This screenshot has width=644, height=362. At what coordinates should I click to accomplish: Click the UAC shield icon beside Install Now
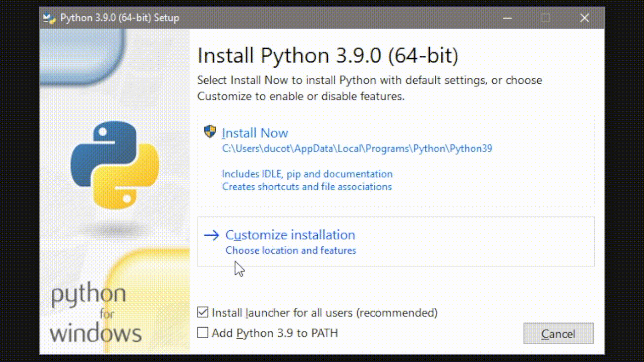pos(210,132)
